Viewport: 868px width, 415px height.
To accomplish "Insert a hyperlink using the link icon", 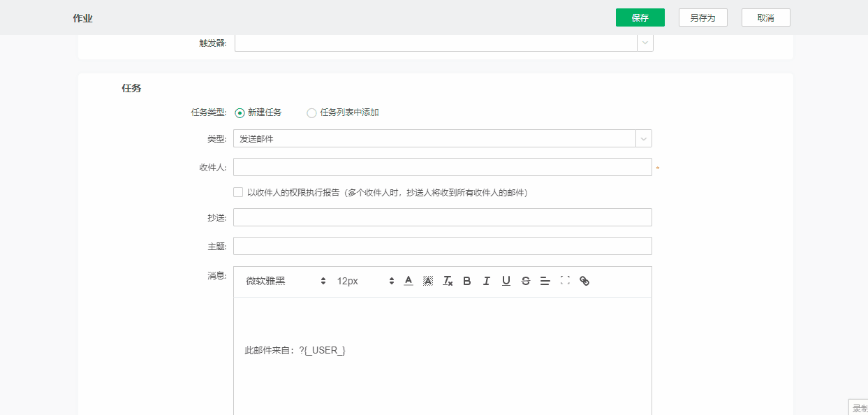I will tap(584, 281).
